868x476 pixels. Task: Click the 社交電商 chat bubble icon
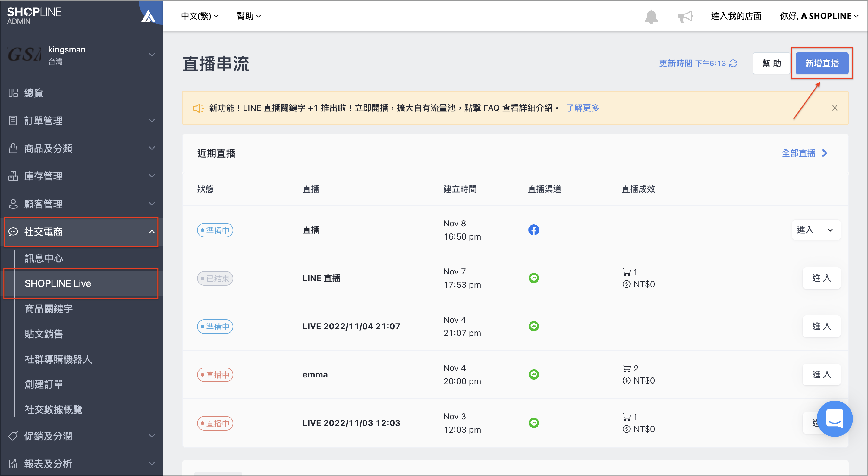click(x=13, y=232)
